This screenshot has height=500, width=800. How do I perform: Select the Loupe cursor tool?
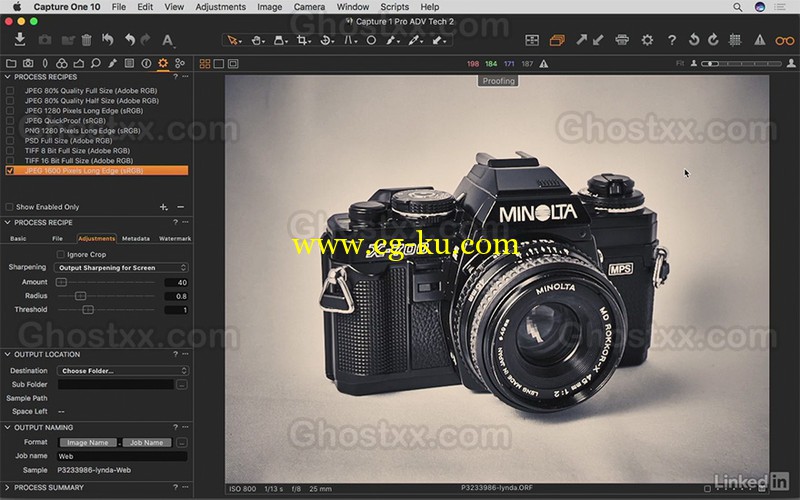tap(280, 40)
